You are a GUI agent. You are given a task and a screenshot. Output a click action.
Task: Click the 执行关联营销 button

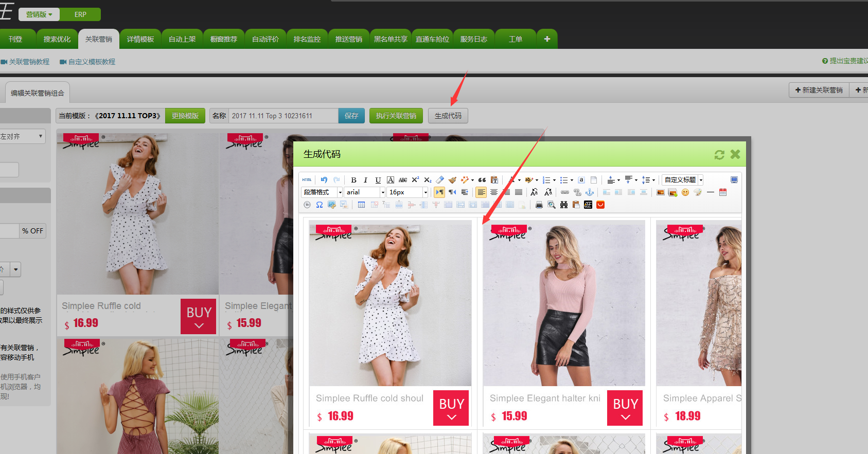[396, 116]
